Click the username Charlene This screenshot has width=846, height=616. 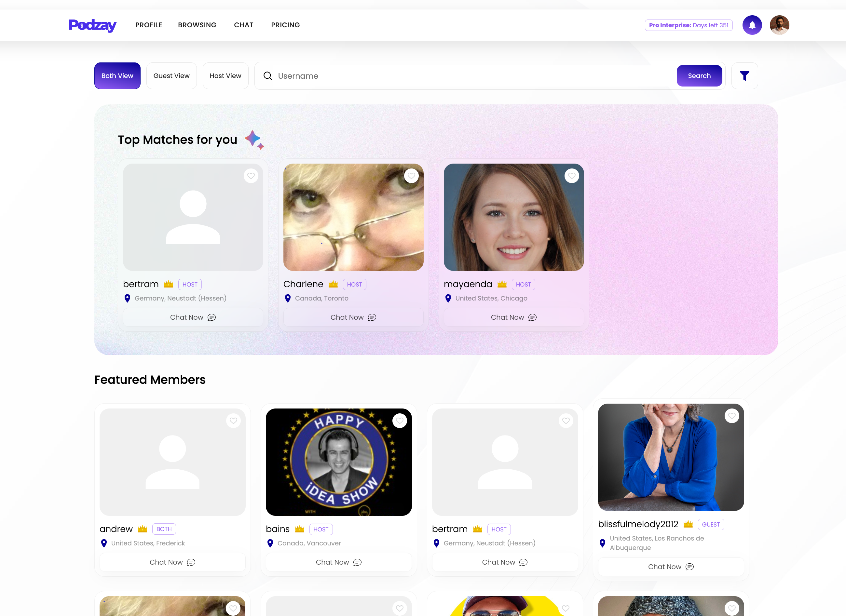click(303, 284)
